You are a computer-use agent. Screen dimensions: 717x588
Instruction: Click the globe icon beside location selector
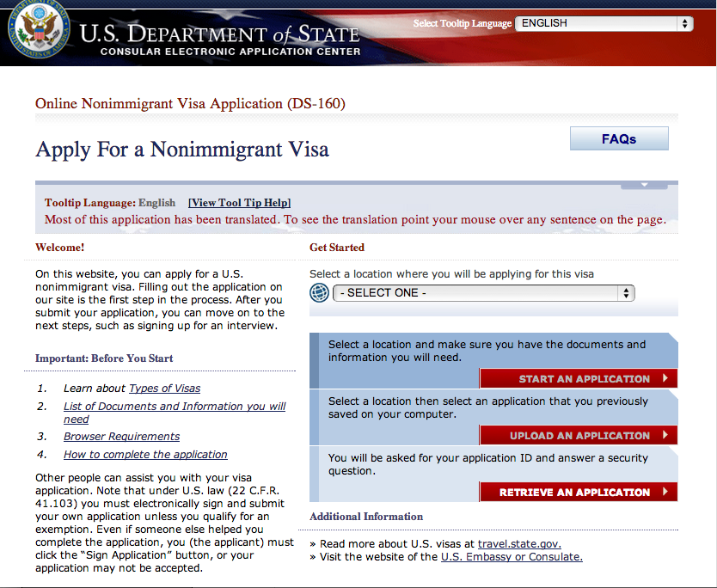point(319,293)
